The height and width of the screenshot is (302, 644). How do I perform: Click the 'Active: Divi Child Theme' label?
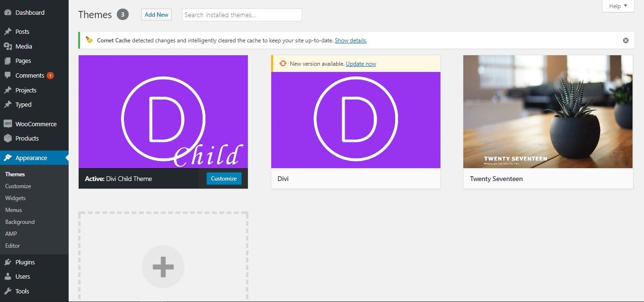[119, 179]
